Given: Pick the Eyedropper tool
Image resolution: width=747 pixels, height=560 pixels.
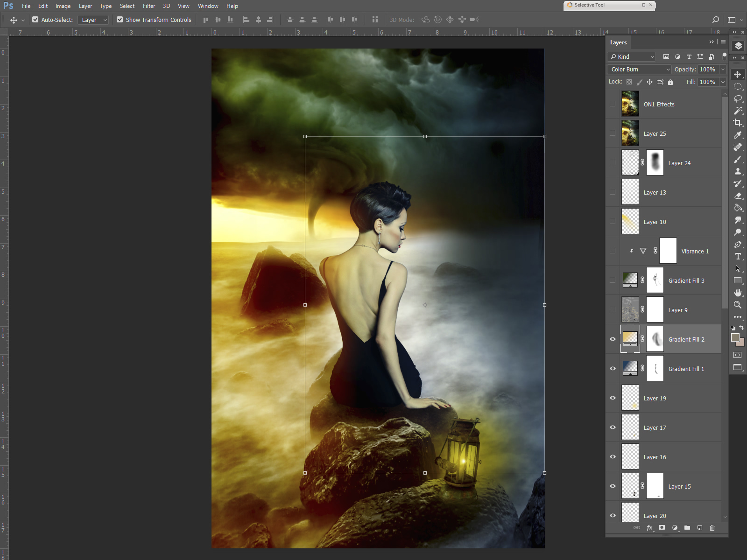Looking at the screenshot, I should pyautogui.click(x=738, y=135).
